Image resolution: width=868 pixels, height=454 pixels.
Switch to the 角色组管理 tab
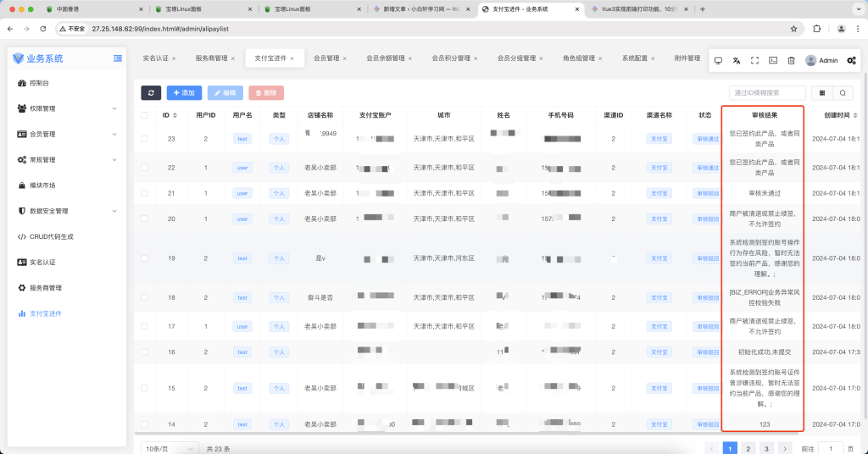[x=578, y=58]
